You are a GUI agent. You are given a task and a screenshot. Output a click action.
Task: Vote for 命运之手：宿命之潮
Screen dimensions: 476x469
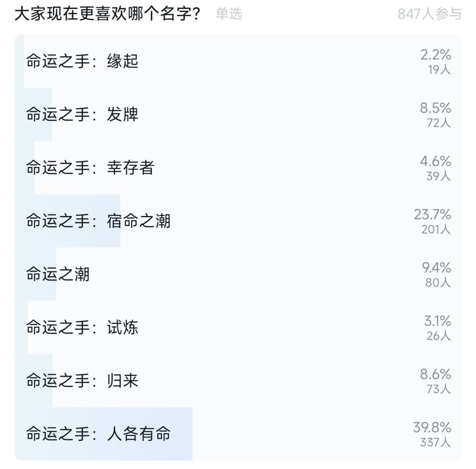[98, 221]
